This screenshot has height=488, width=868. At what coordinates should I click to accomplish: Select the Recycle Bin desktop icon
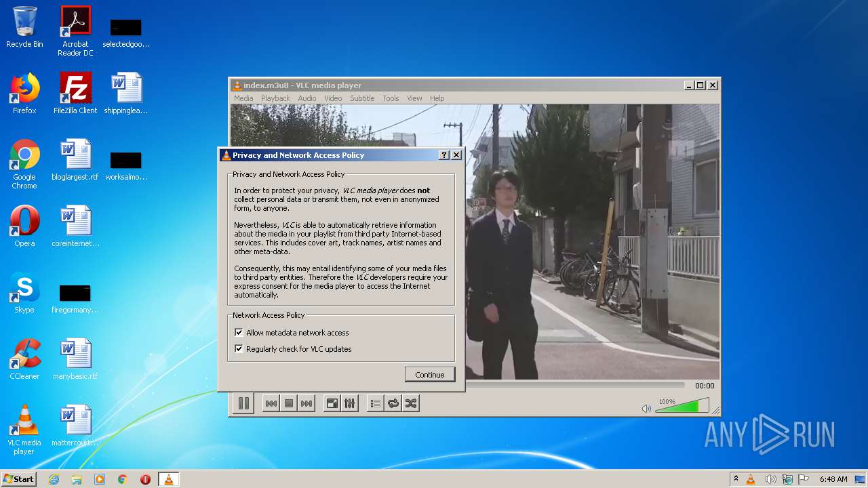(x=24, y=28)
